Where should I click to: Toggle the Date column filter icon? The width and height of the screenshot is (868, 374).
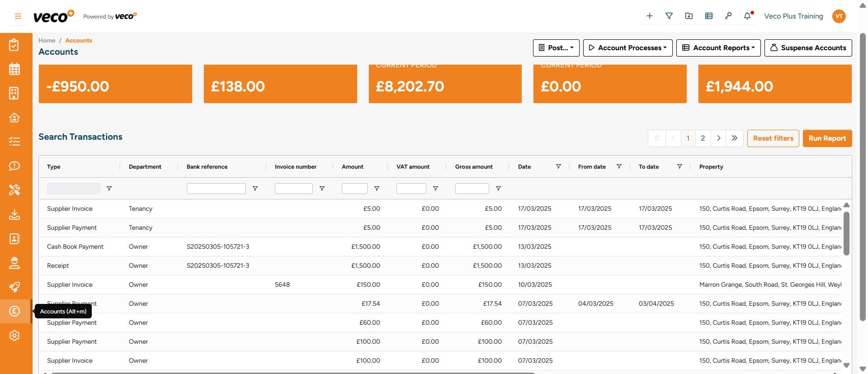point(558,166)
